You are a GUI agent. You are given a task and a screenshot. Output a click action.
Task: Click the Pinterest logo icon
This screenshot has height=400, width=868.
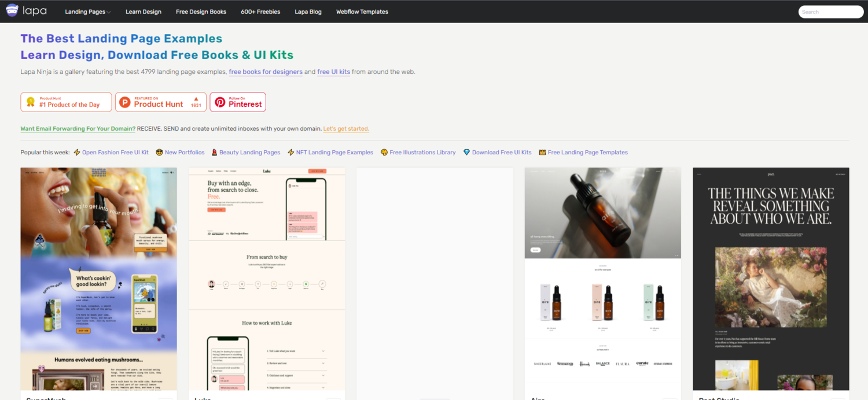(220, 102)
